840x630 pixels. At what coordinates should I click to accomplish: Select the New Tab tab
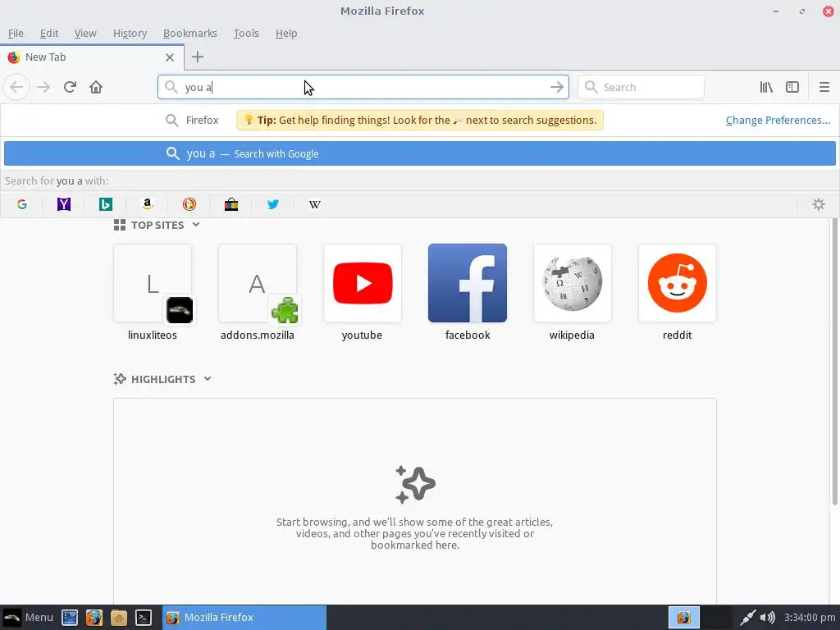(92, 57)
